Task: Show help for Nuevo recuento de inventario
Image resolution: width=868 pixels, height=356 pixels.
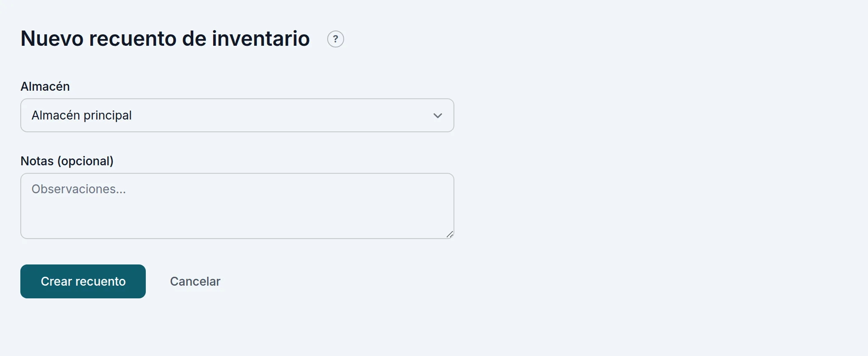Action: (x=335, y=39)
